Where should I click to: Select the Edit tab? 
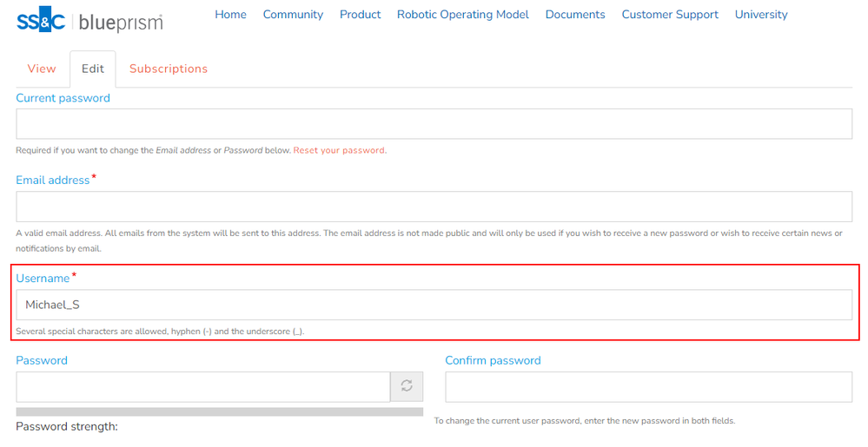point(93,69)
